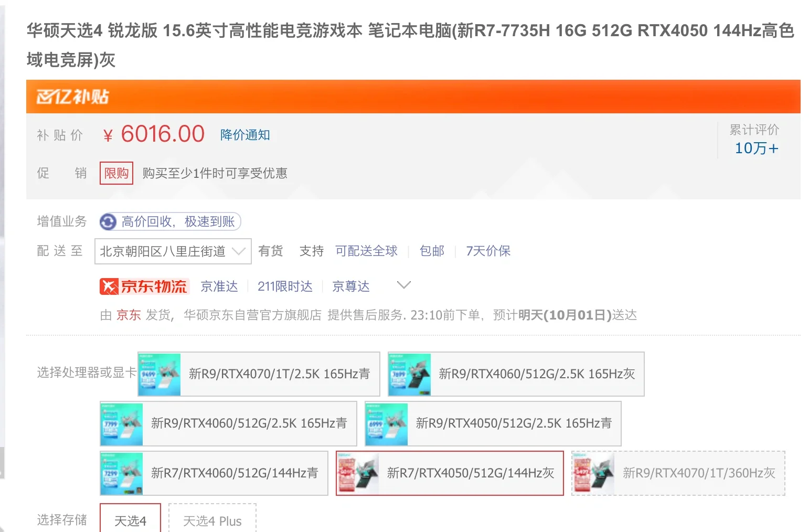Select the 天选4 storage option

[x=130, y=518]
